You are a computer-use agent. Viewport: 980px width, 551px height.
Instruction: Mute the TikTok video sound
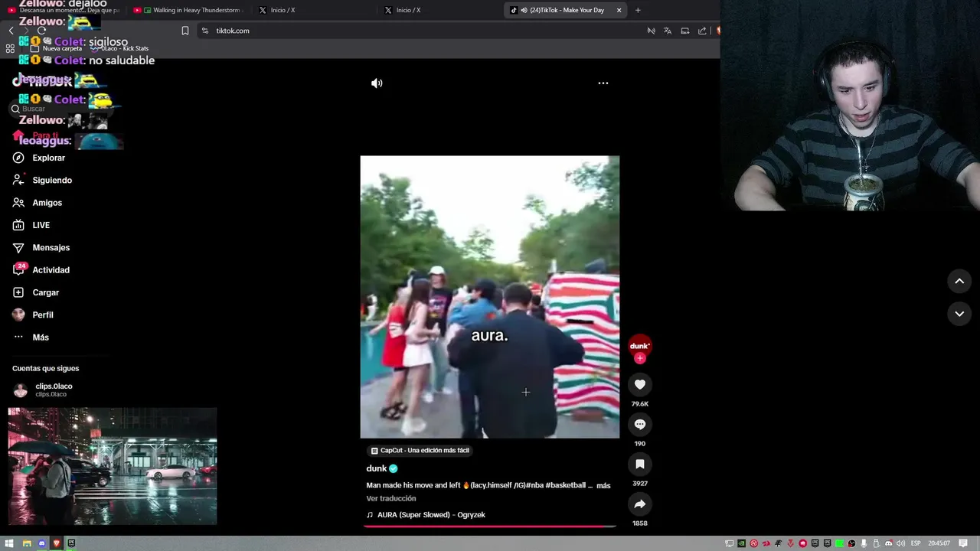(x=377, y=83)
